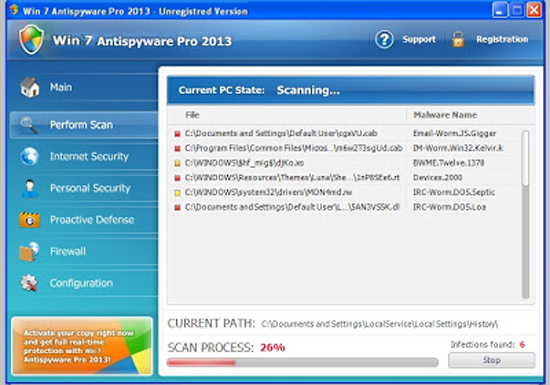Image resolution: width=550 pixels, height=385 pixels.
Task: Click the Infections found count
Action: [x=522, y=344]
